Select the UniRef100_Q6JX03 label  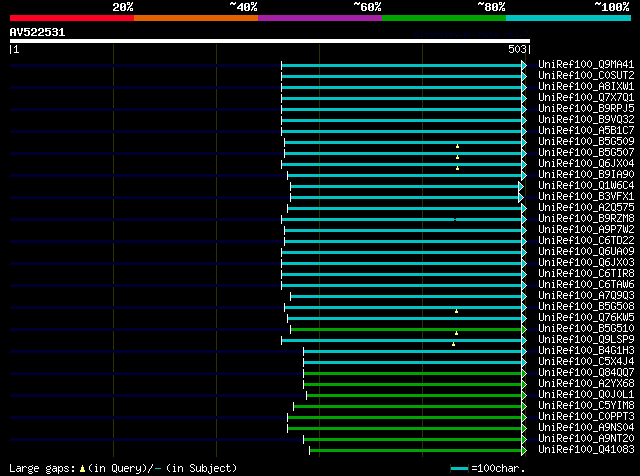click(x=586, y=263)
